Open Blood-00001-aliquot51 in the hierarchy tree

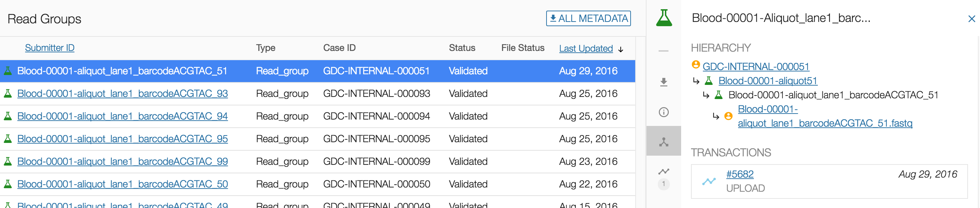click(x=767, y=81)
